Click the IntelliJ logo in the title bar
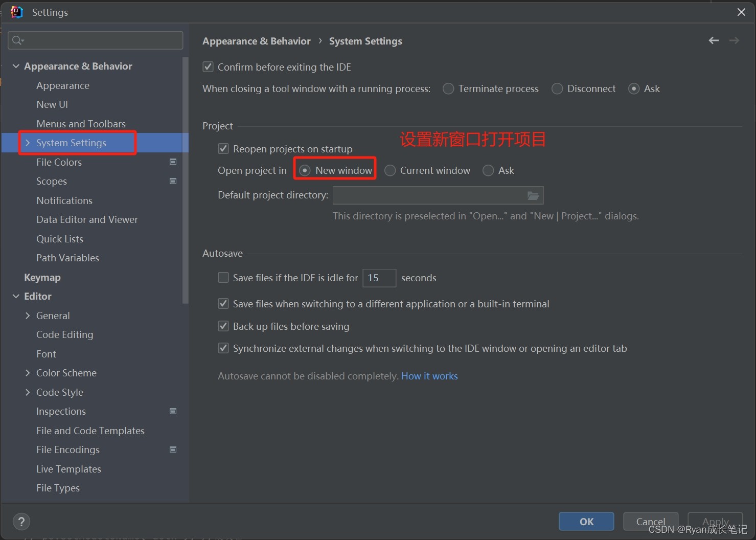The height and width of the screenshot is (540, 756). pos(16,12)
